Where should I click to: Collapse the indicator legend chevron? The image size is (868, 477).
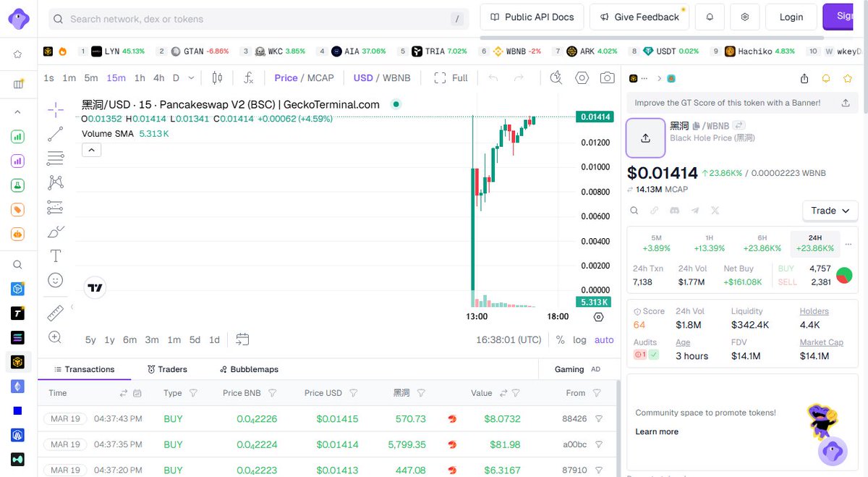[91, 150]
